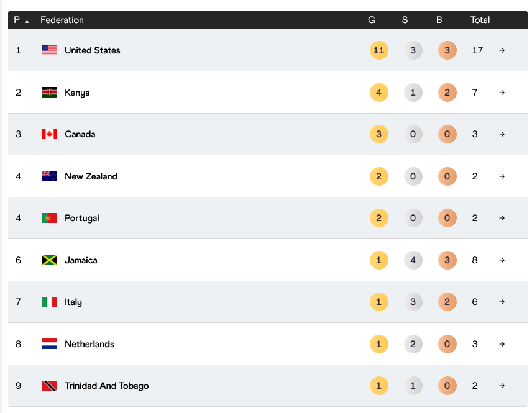
Task: Sort by the Federation column header
Action: [62, 20]
